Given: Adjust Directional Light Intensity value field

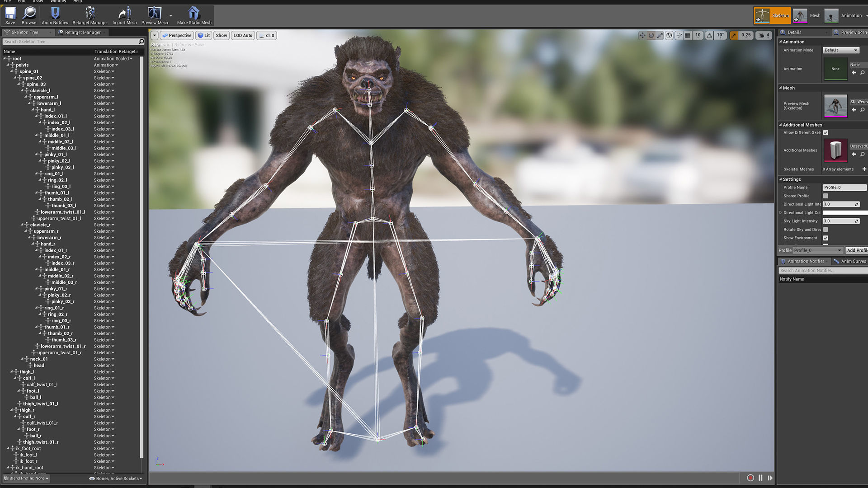Looking at the screenshot, I should (841, 204).
